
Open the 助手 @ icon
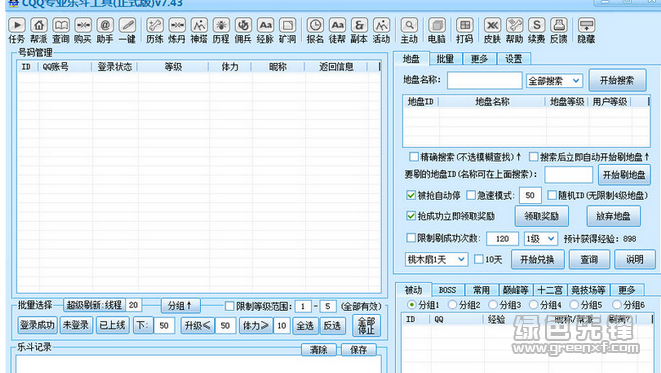click(105, 25)
